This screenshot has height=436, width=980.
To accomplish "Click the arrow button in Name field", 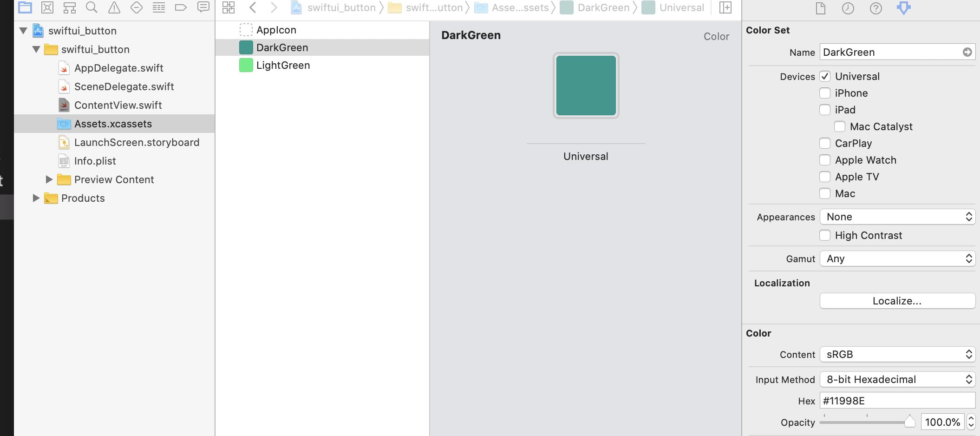I will click(967, 52).
